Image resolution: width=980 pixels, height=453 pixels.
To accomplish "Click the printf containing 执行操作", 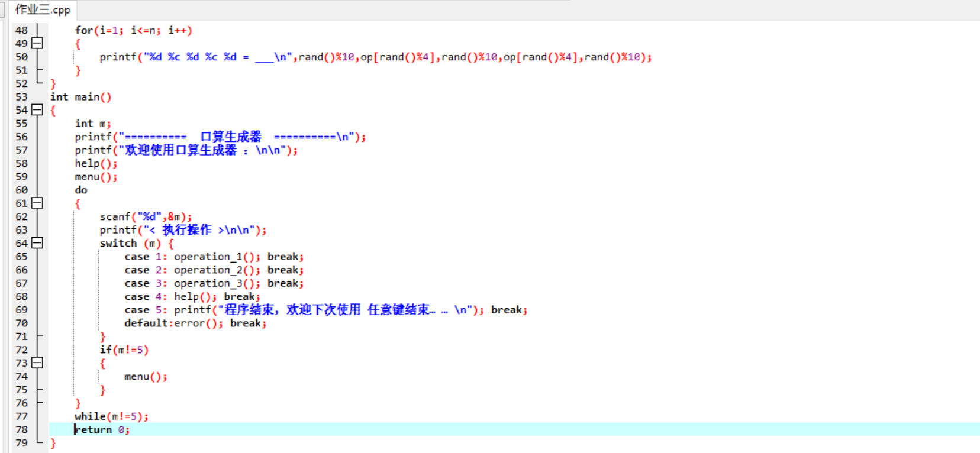I will (183, 230).
